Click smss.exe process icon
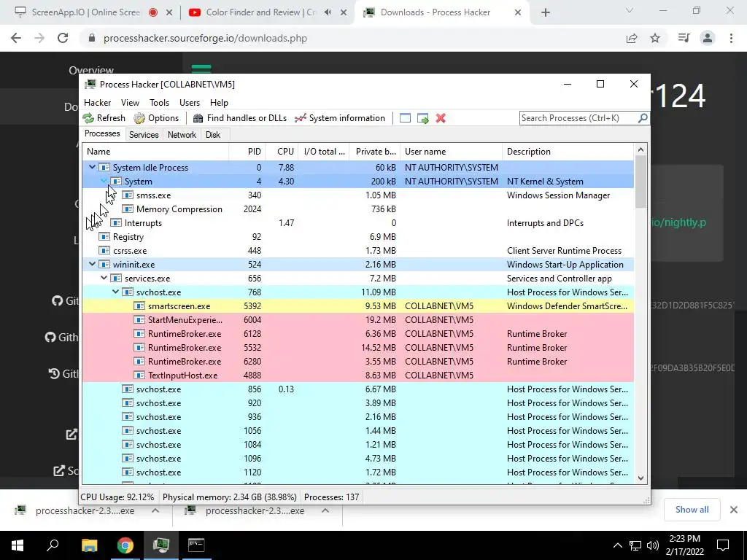747x560 pixels. coord(128,195)
